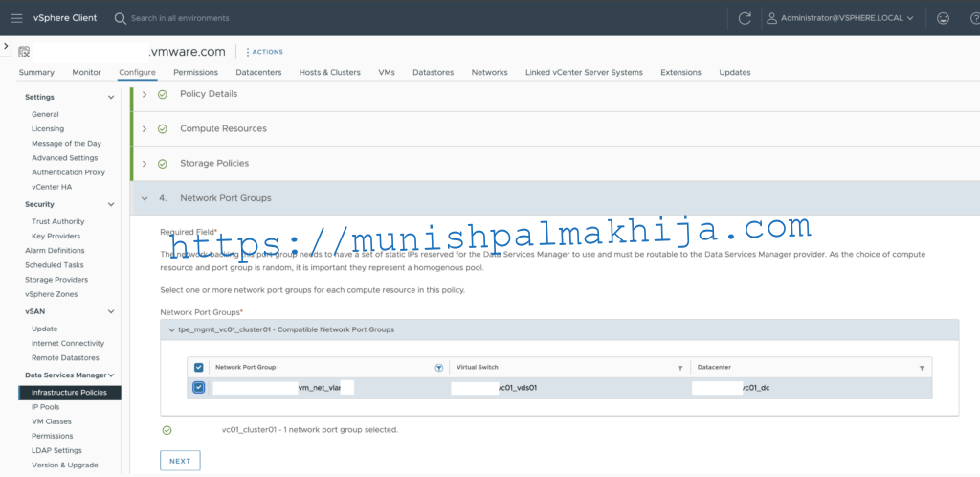This screenshot has width=980, height=477.
Task: Click the Storage Policies green check icon
Action: [163, 164]
